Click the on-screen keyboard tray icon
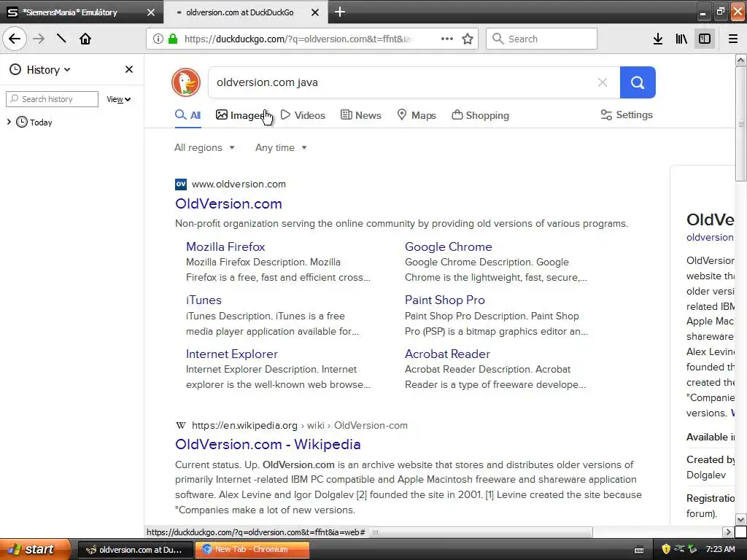Screen dimensions: 747x560 point(639,550)
